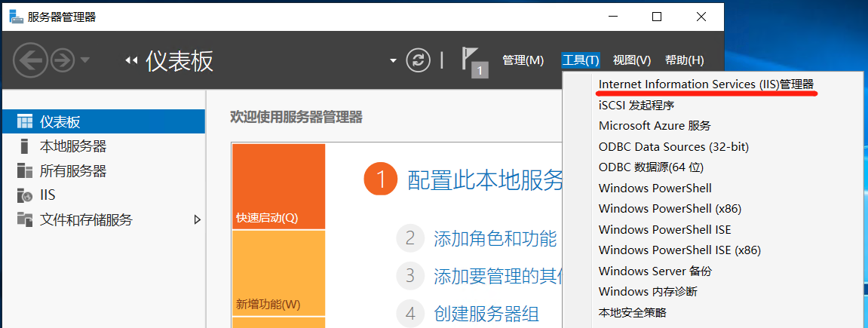Open Windows Server 备份

(655, 271)
